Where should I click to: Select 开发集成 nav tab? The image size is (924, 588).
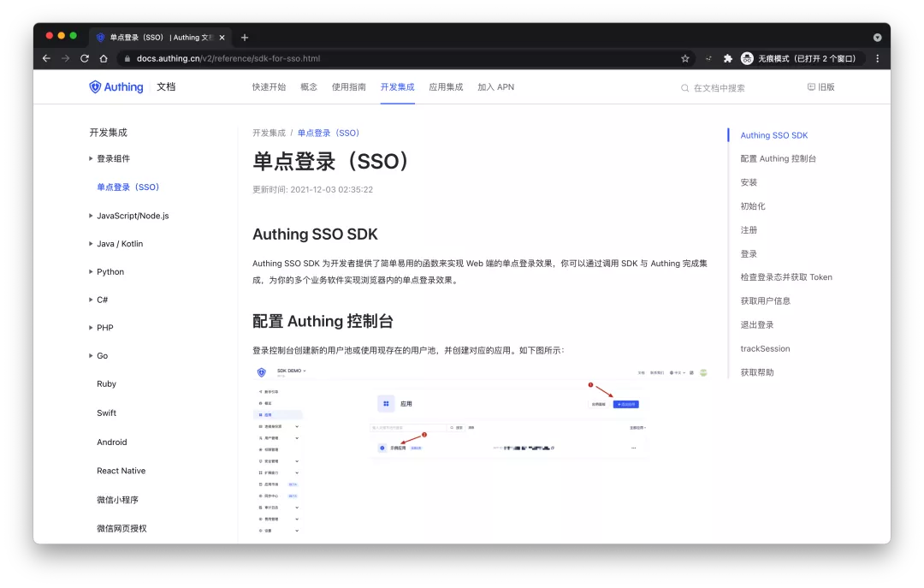[397, 86]
